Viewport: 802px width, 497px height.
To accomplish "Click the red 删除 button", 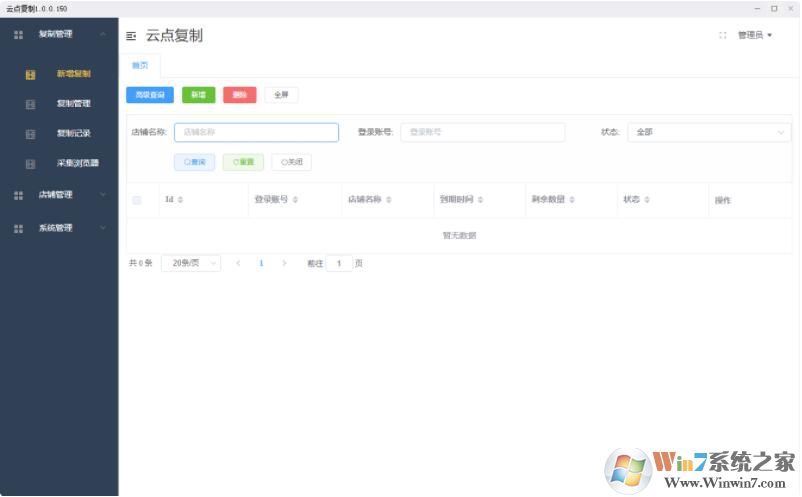I will [239, 95].
